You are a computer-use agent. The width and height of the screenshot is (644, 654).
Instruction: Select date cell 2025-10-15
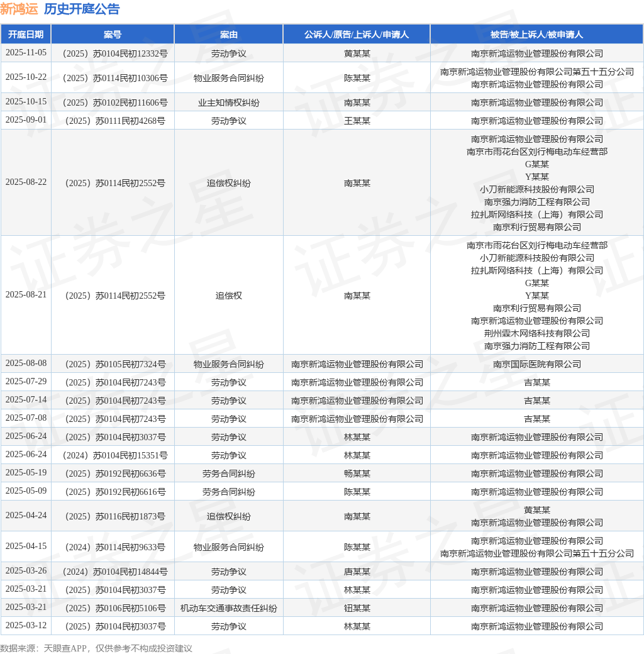pos(26,102)
